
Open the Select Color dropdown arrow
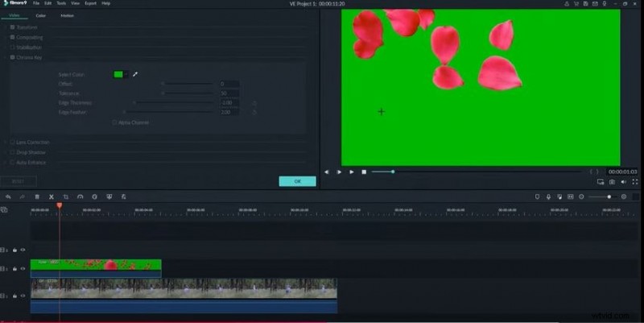click(126, 74)
